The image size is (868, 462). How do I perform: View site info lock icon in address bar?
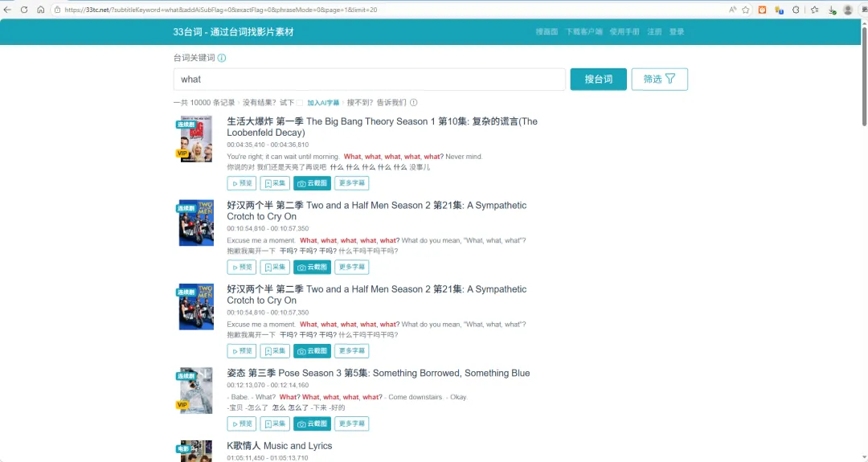pos(57,10)
